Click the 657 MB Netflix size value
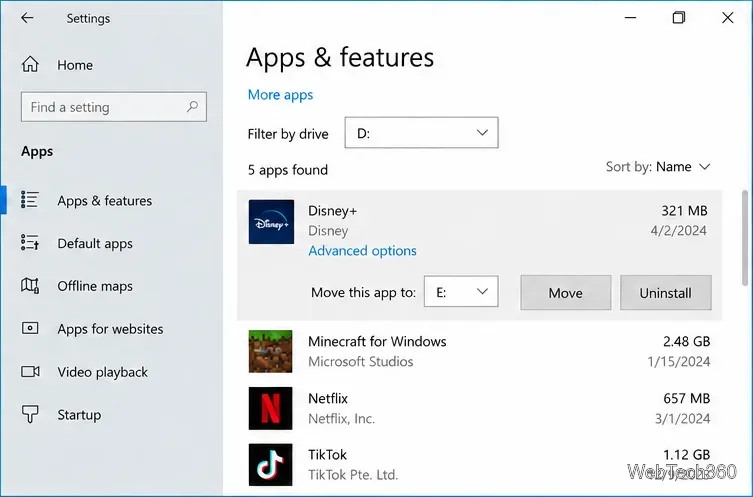753x497 pixels. coord(686,399)
